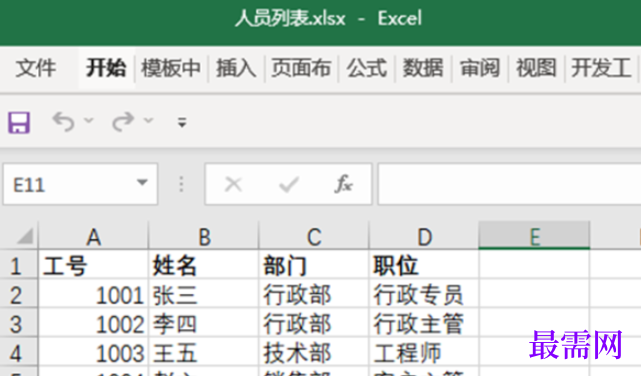
Task: Select row 2 header
Action: 19,294
